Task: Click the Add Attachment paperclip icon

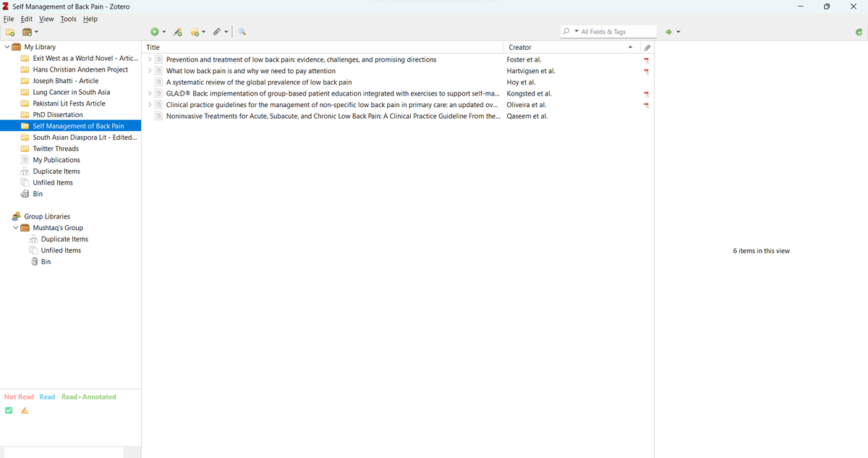Action: (216, 32)
